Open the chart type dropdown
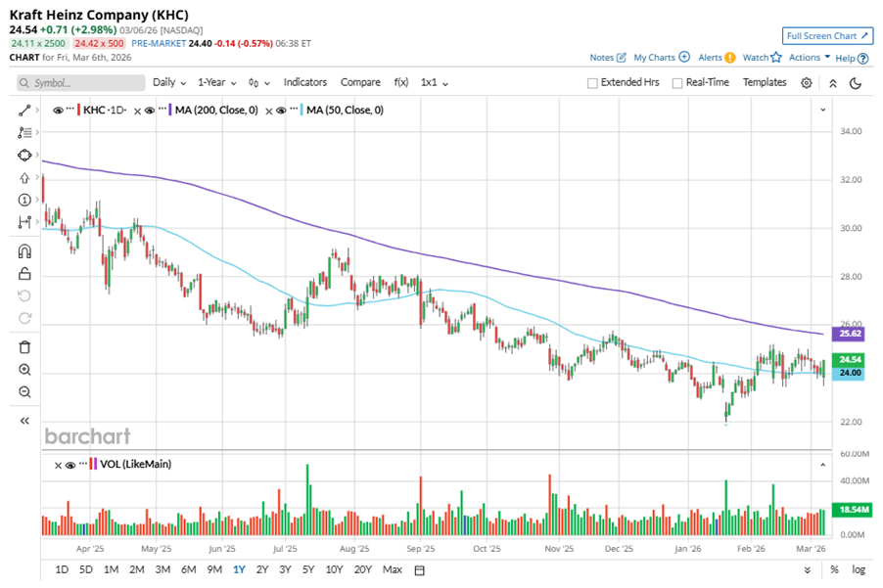 click(259, 83)
